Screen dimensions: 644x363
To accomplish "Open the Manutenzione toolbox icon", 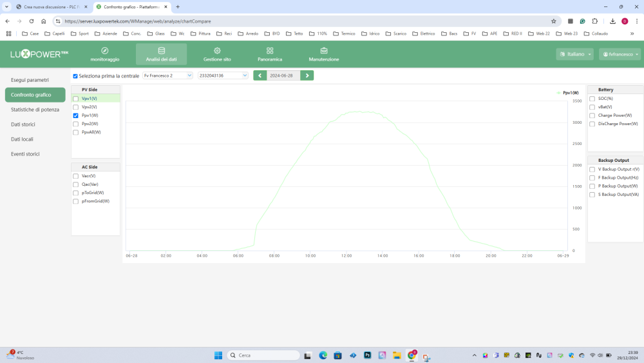I will (323, 51).
